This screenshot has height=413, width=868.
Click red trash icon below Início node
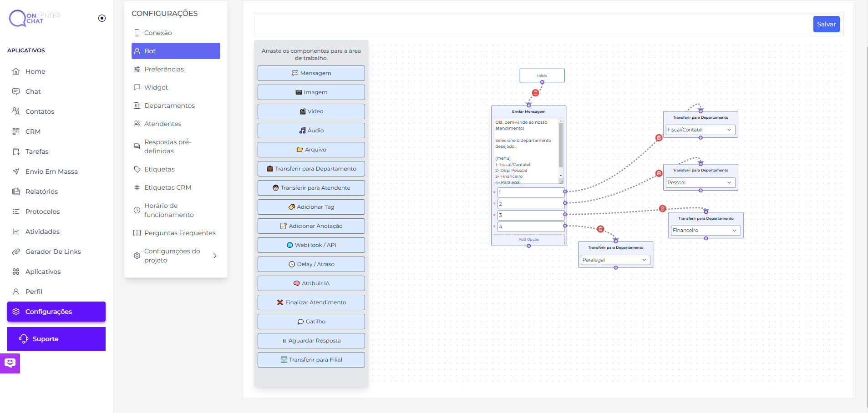[x=535, y=93]
